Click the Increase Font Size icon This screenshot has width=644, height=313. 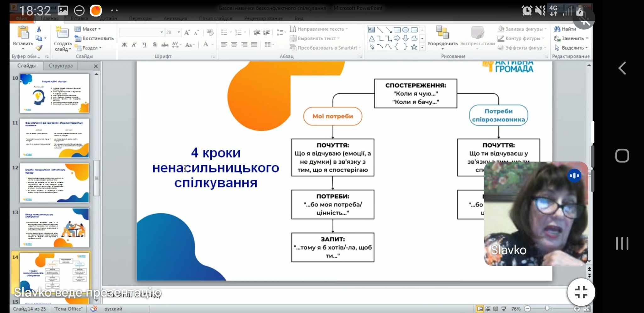coord(187,32)
